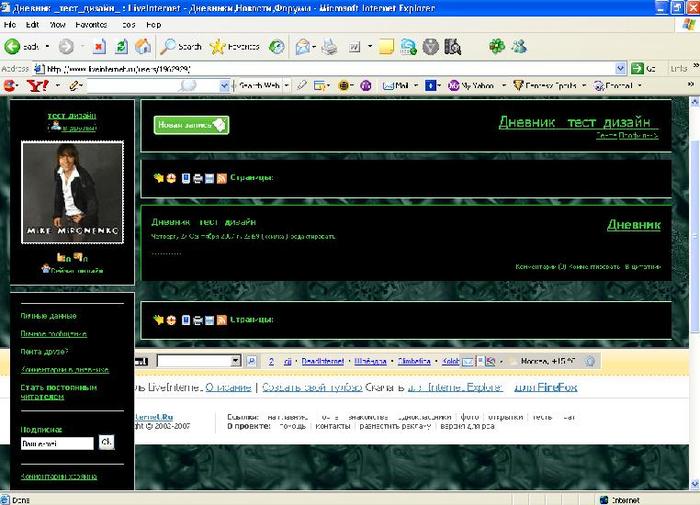Click the Research books toolbar icon
This screenshot has height=505, width=700.
(452, 46)
